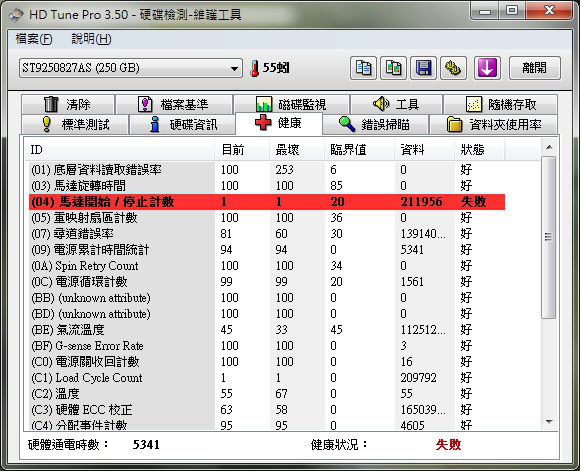Click the 211956 data value

(421, 202)
